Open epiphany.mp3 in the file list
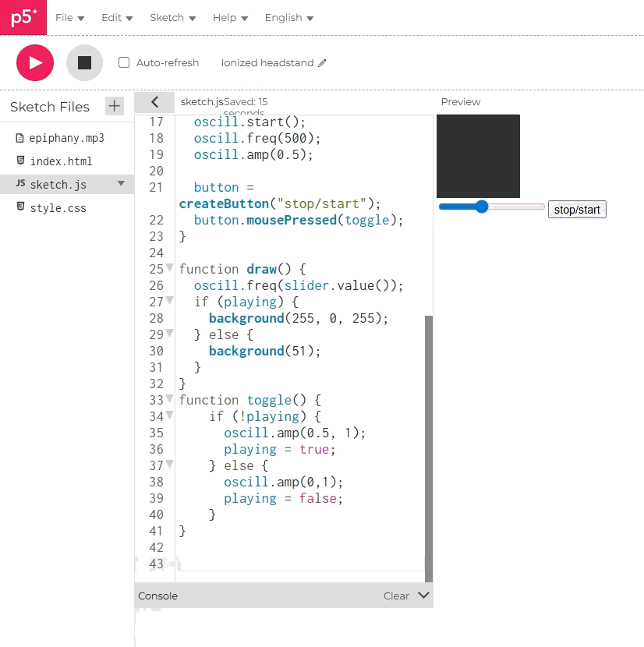Image resolution: width=644 pixels, height=647 pixels. point(67,138)
